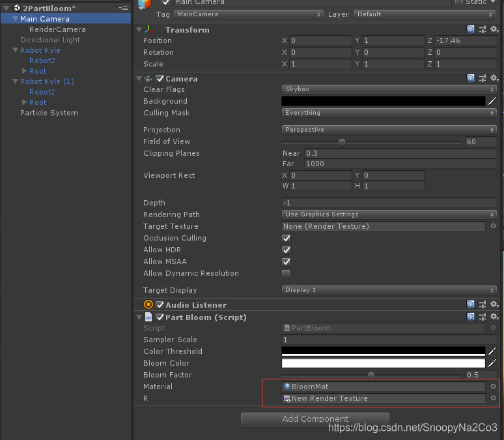Screen dimensions: 504x440
Task: Toggle Part Bloom script enabled checkbox
Action: click(160, 317)
